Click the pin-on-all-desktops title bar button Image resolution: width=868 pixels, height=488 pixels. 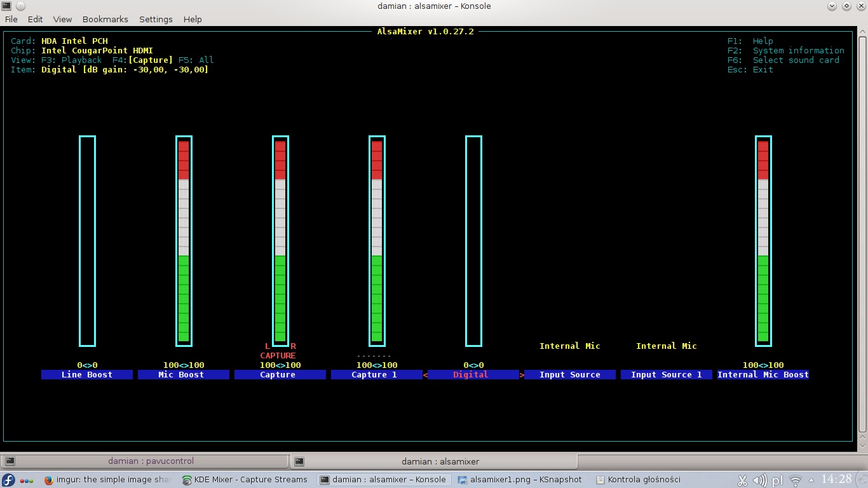(x=20, y=6)
